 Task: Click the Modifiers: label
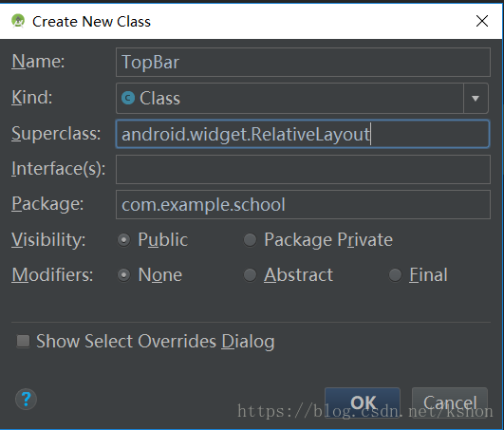tap(52, 275)
